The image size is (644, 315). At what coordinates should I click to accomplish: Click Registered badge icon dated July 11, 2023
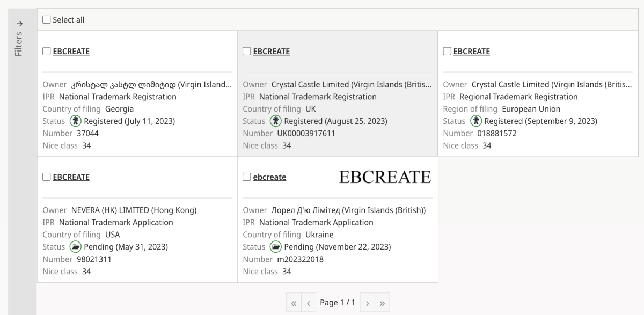coord(75,121)
